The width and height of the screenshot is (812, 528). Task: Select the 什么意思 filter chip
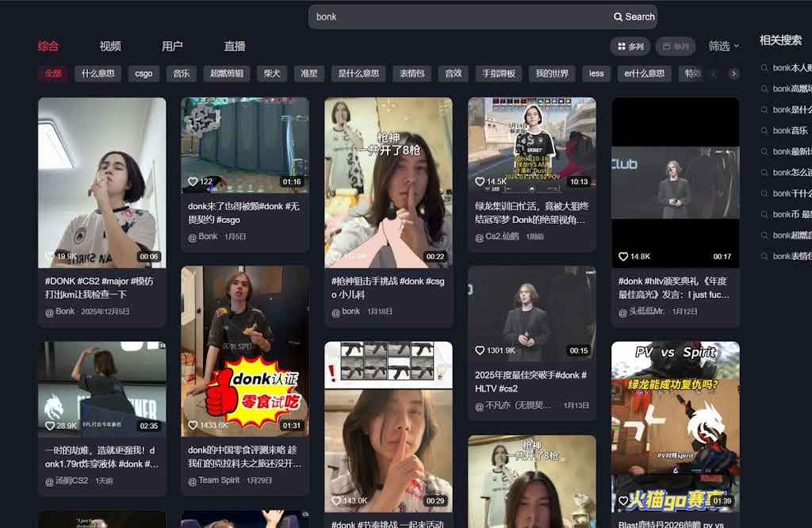coord(98,74)
